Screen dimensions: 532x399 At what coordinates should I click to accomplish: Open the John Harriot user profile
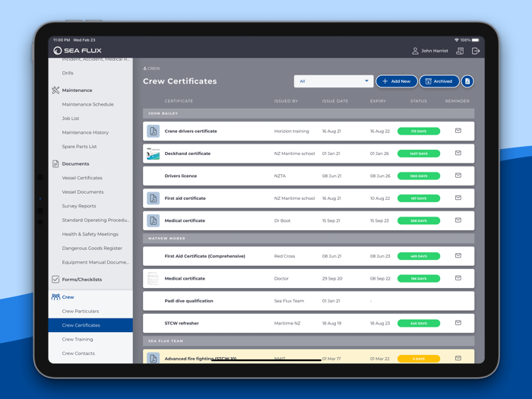click(430, 51)
